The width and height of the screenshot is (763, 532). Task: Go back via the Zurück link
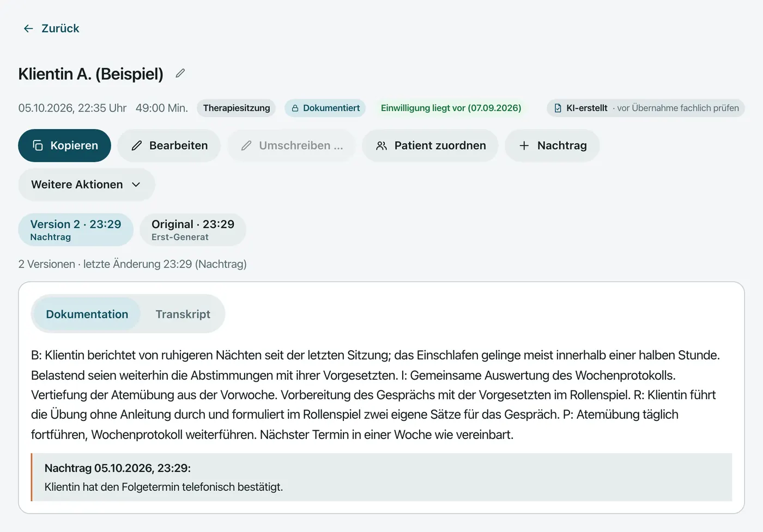(x=51, y=28)
